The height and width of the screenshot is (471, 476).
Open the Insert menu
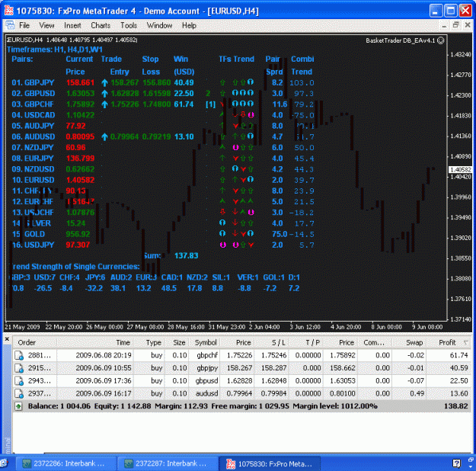pos(72,25)
